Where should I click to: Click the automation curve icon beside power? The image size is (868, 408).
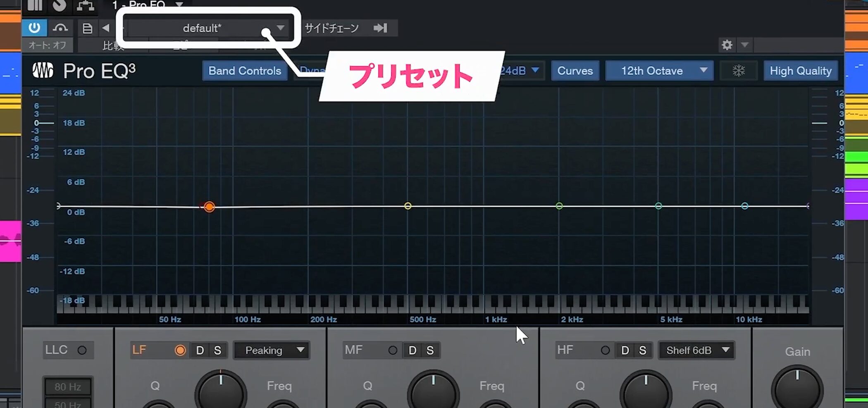click(x=60, y=28)
